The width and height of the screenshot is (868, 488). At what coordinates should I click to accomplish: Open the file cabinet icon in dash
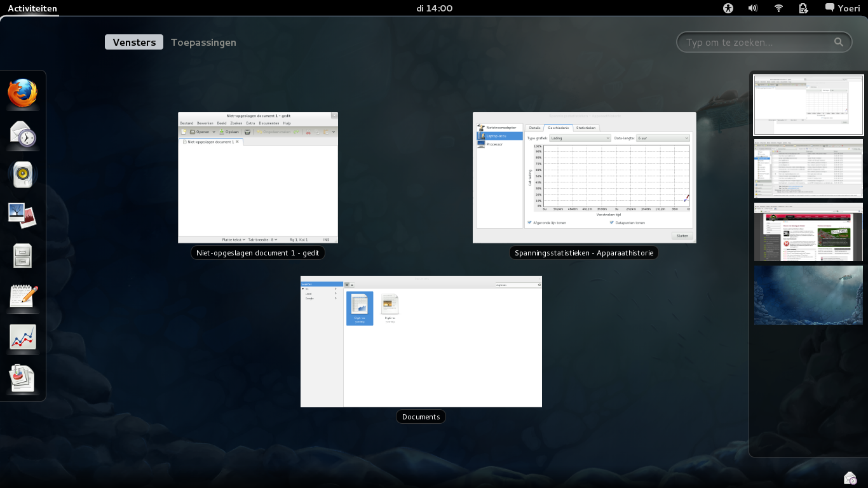23,256
